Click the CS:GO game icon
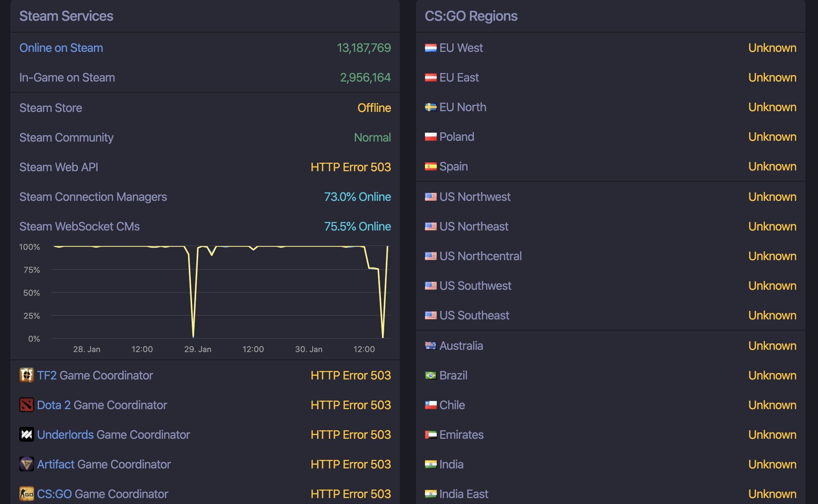 coord(26,494)
